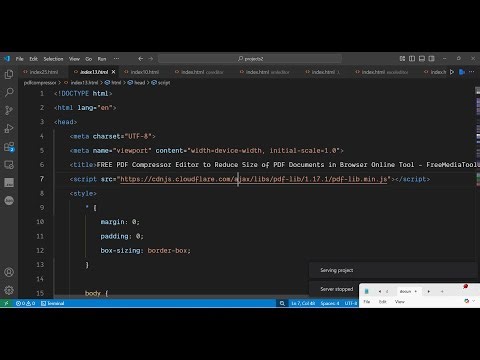Viewport: 480px width, 360px height.
Task: Open Edit menu in the small Notepad window
Action: click(x=383, y=302)
